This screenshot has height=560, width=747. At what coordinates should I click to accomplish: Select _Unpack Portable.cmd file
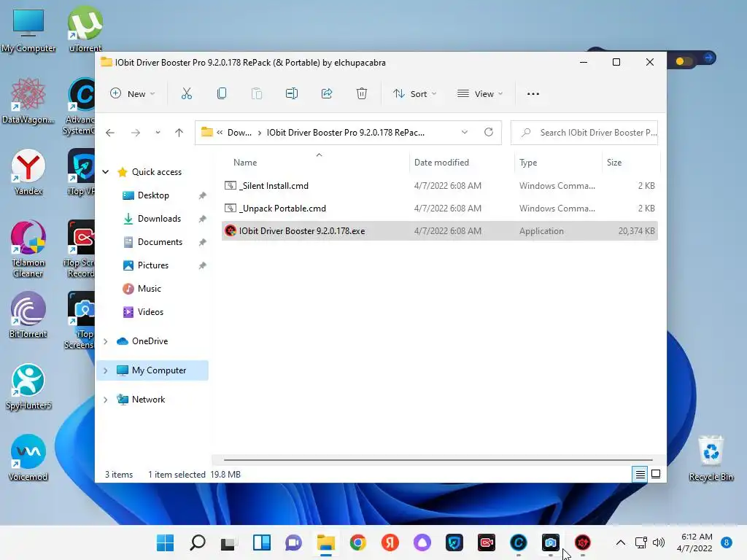click(439, 208)
